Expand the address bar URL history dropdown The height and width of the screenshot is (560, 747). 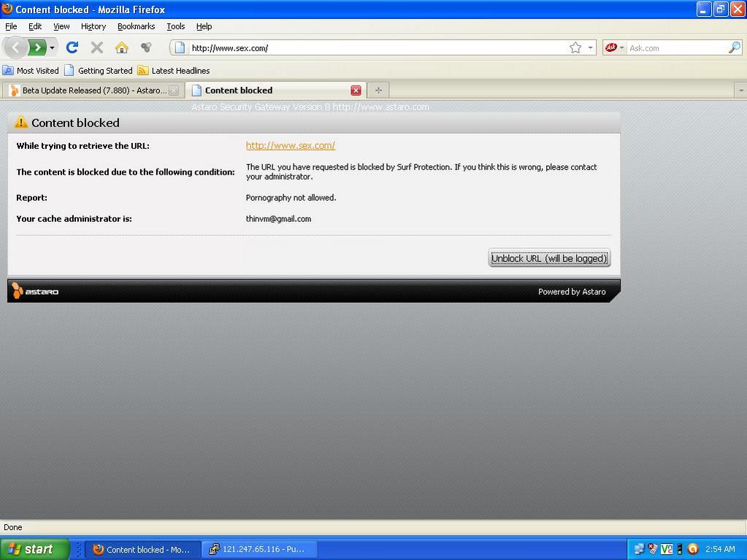[x=590, y=48]
